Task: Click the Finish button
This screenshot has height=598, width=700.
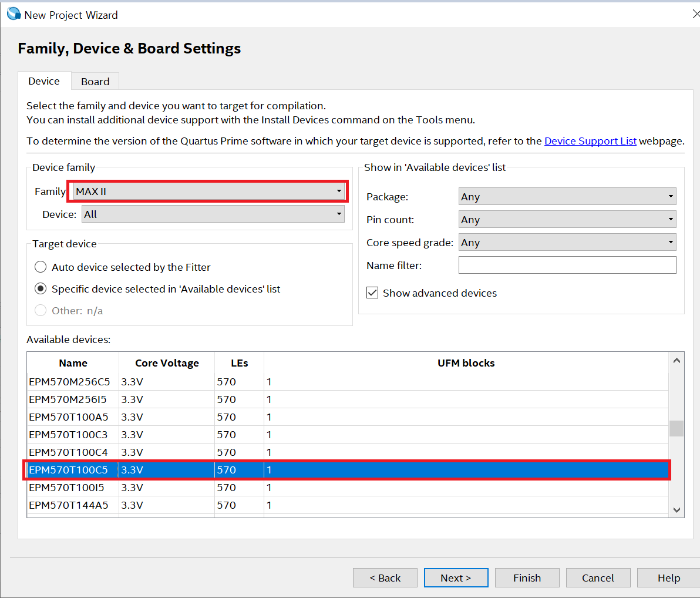Action: coord(527,578)
